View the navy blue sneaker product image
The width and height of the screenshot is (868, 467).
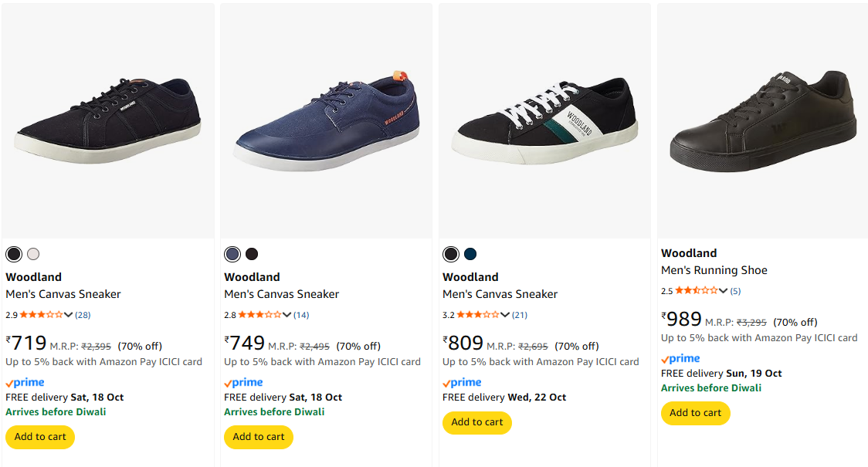pyautogui.click(x=326, y=120)
